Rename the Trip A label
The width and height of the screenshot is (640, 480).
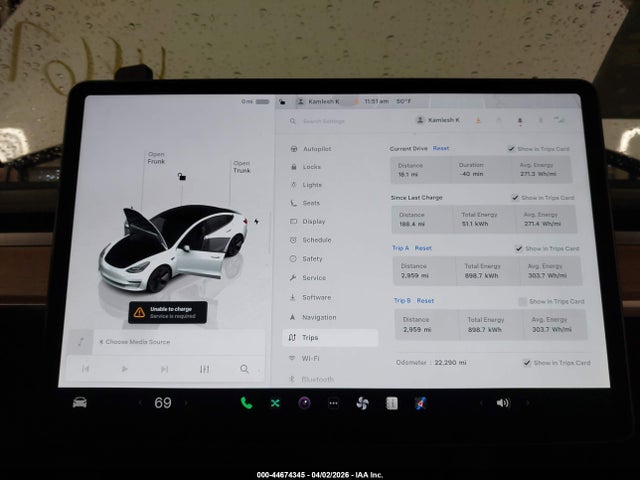point(400,248)
